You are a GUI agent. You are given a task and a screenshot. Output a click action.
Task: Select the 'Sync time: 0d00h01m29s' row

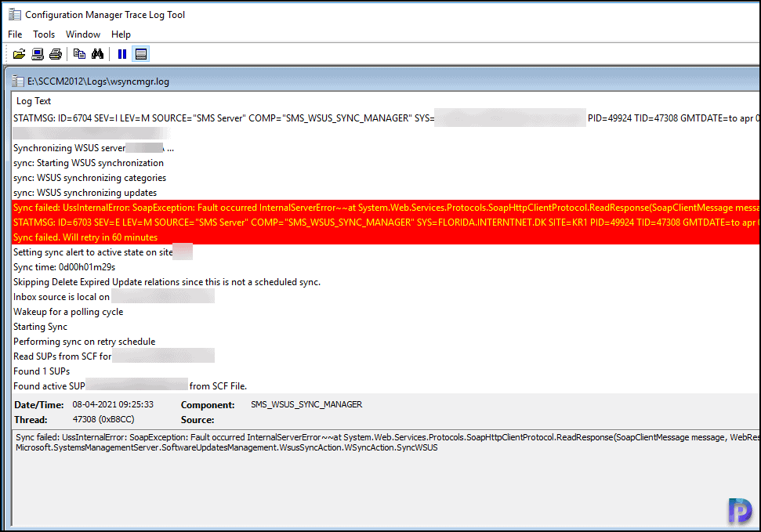tap(386, 267)
